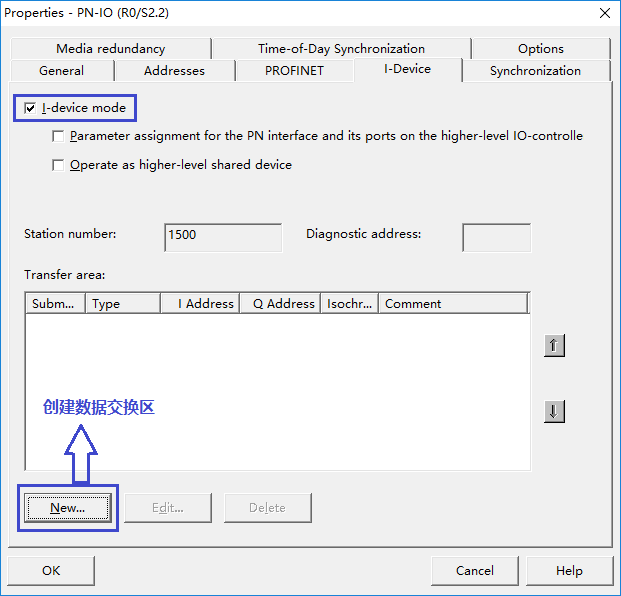Select the PROFINET tab
This screenshot has height=596, width=621.
294,71
